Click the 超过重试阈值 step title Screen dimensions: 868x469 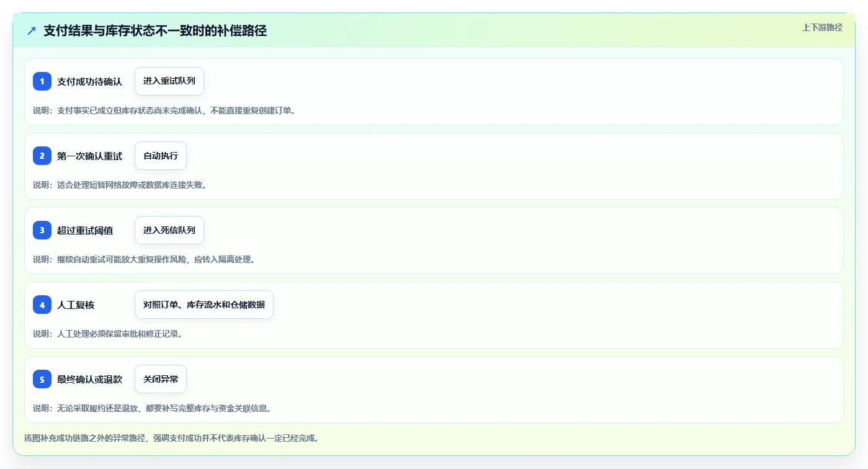point(85,230)
